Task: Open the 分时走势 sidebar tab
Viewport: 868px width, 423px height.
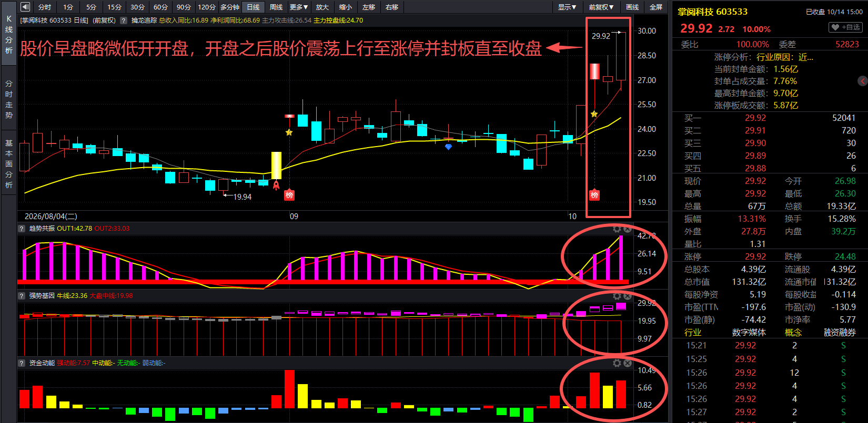Action: pos(9,99)
